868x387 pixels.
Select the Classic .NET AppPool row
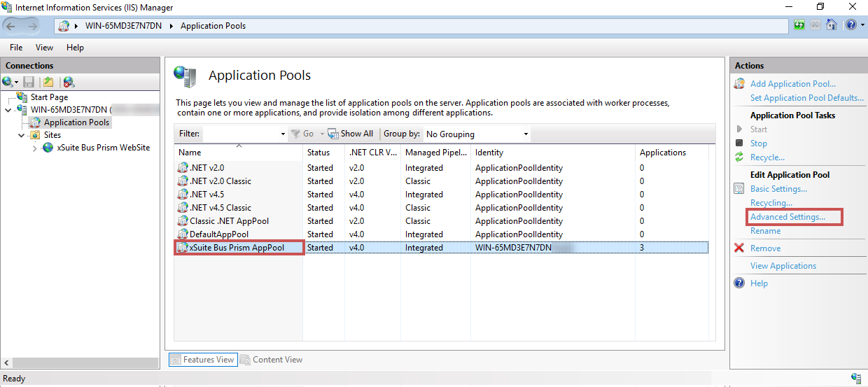pos(442,221)
